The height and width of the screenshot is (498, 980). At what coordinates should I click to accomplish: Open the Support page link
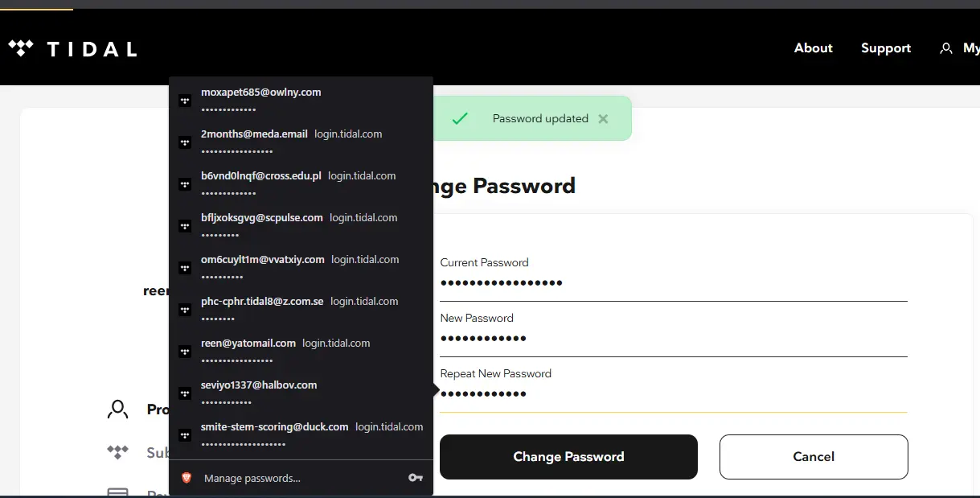(x=886, y=48)
